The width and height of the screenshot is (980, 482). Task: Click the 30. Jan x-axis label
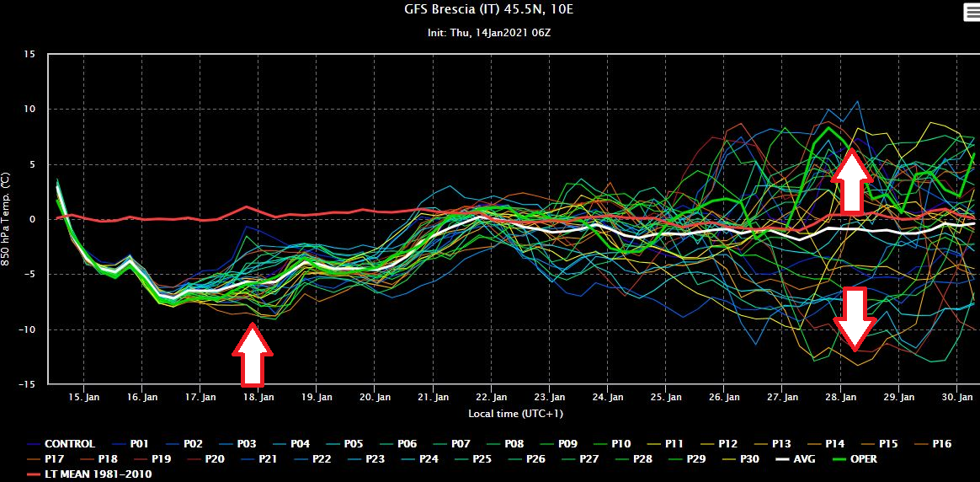coord(957,397)
